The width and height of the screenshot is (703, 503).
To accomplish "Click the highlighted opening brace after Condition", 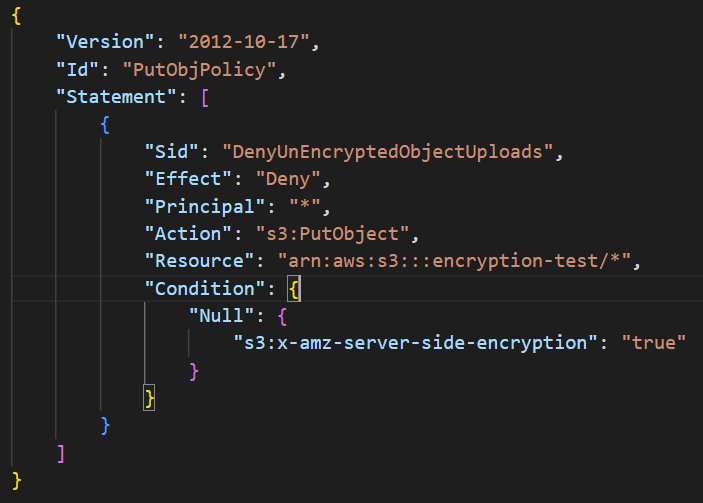I will (x=294, y=289).
